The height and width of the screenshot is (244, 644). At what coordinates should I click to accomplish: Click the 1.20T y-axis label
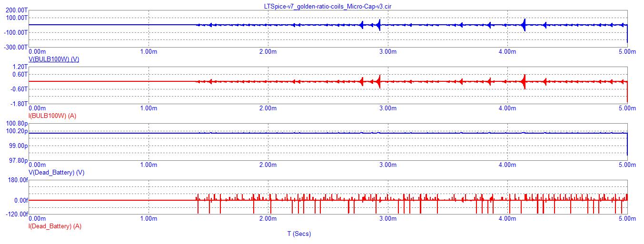coord(20,67)
